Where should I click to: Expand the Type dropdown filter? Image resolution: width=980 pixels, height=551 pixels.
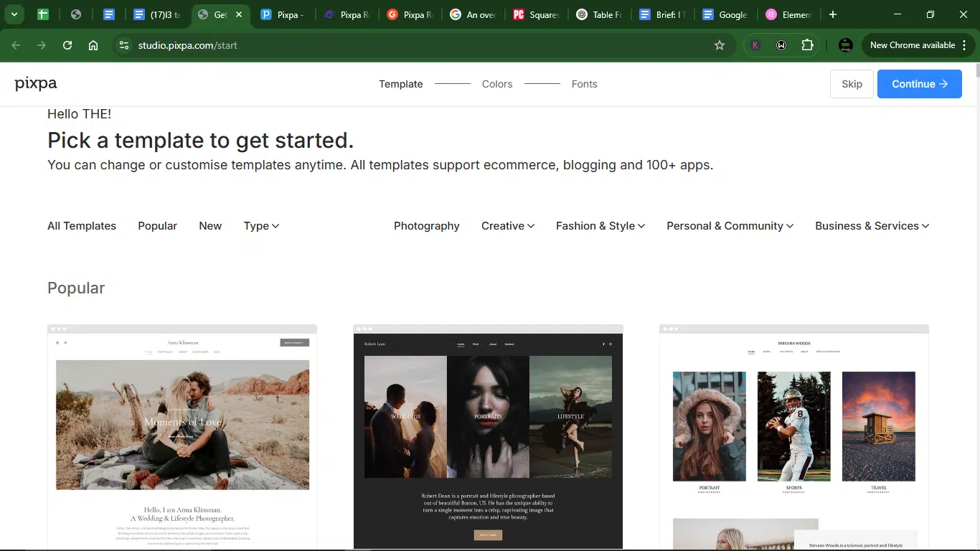pyautogui.click(x=261, y=226)
